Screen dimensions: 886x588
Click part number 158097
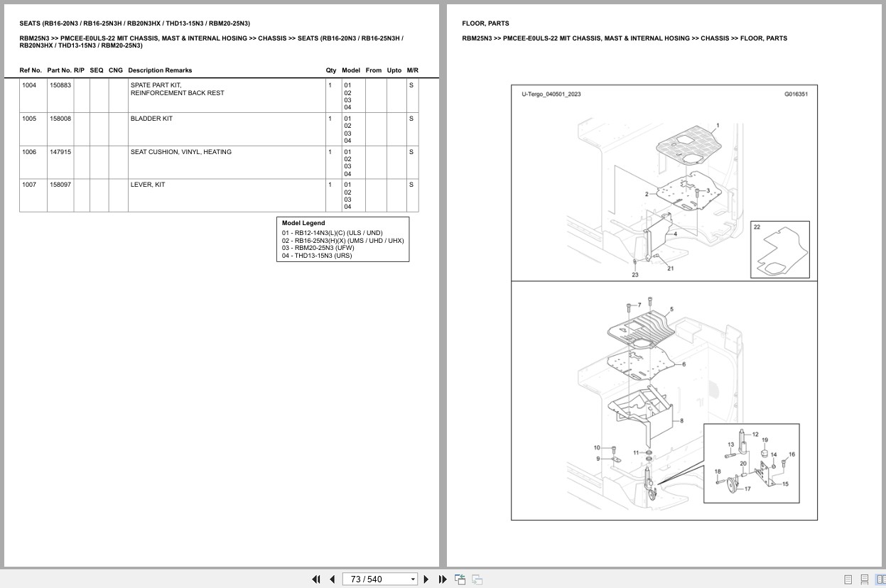point(60,185)
